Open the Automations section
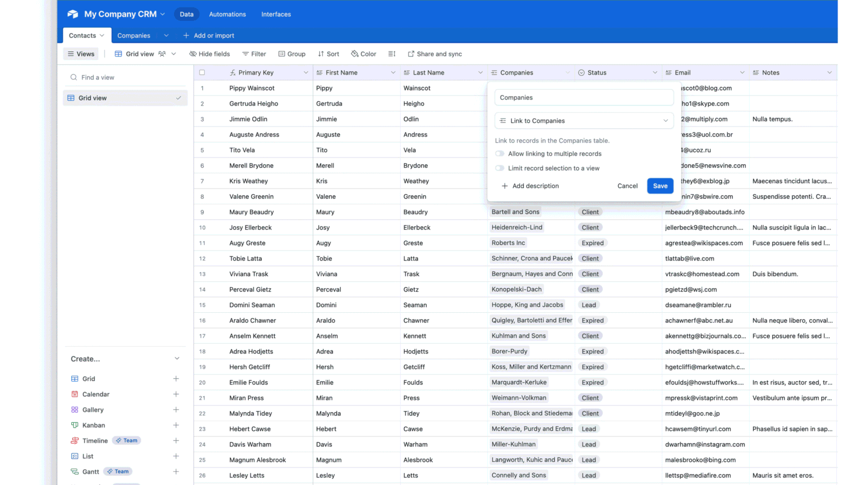The width and height of the screenshot is (868, 485). pyautogui.click(x=227, y=14)
